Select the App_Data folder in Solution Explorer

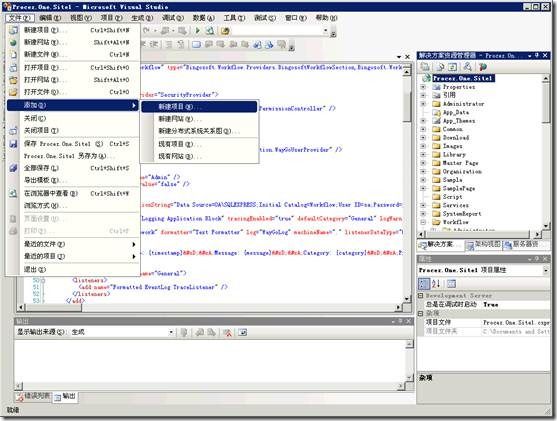pos(456,112)
